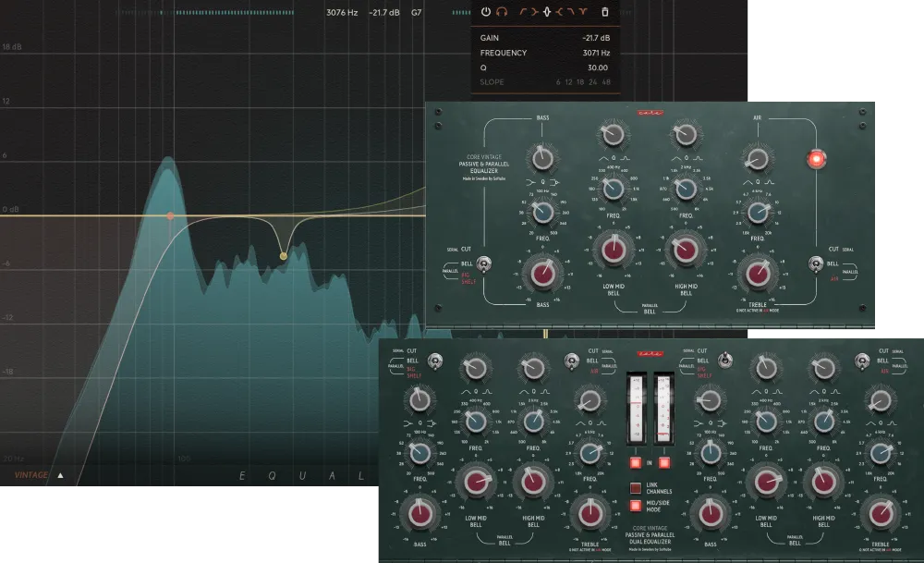924x563 pixels.
Task: Flip the CUT switch near the TREBLE knob
Action: [816, 263]
